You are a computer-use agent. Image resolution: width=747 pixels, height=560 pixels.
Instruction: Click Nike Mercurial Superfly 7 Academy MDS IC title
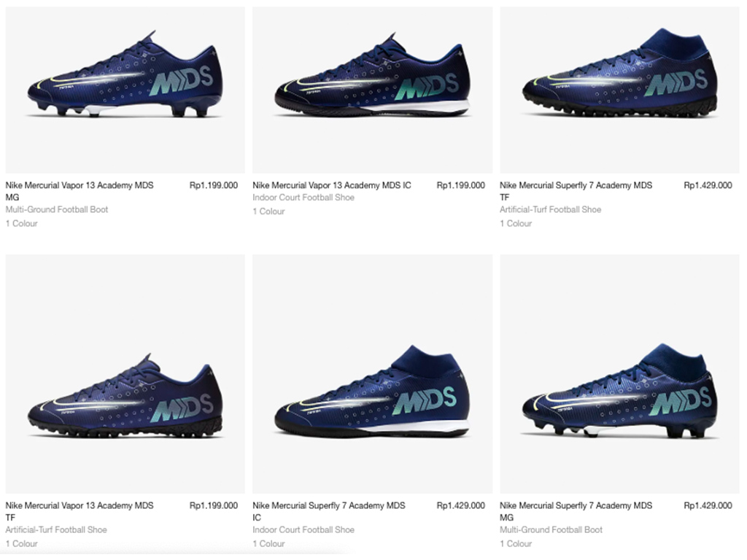(x=329, y=511)
